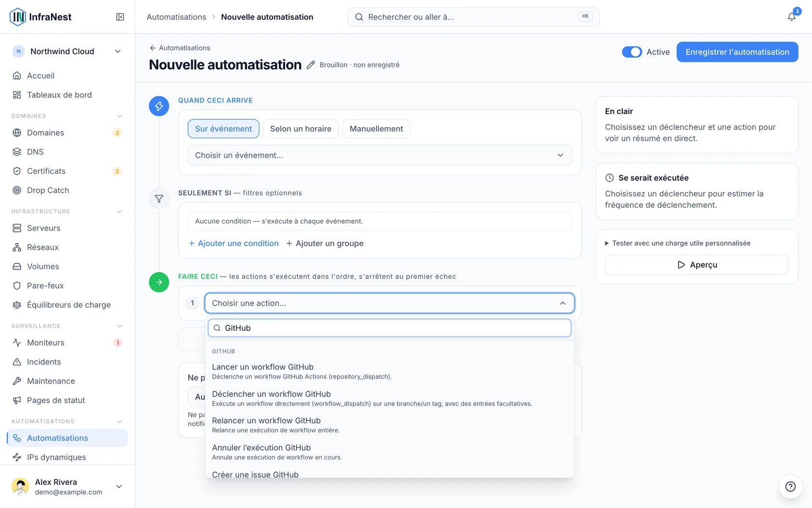Expand Northwind Cloud organization switcher
This screenshot has height=508, width=812.
tap(67, 52)
